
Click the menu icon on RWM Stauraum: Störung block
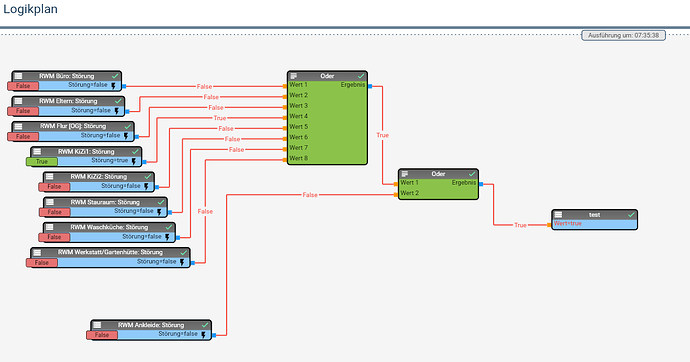[x=50, y=202]
